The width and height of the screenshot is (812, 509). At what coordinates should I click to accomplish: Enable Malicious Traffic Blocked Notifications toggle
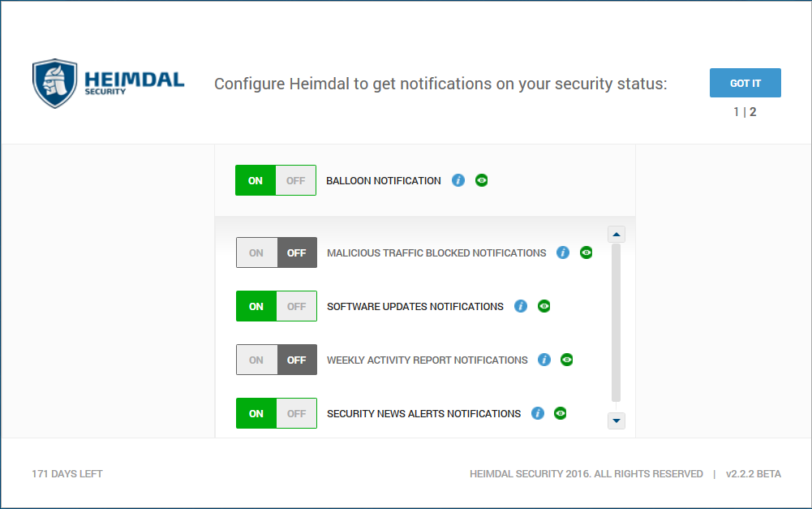point(257,253)
